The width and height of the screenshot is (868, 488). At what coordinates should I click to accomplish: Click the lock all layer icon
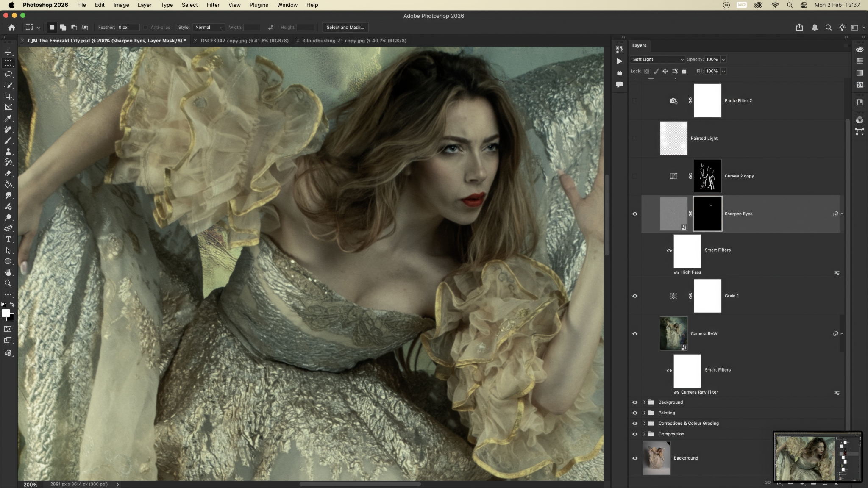pyautogui.click(x=684, y=71)
